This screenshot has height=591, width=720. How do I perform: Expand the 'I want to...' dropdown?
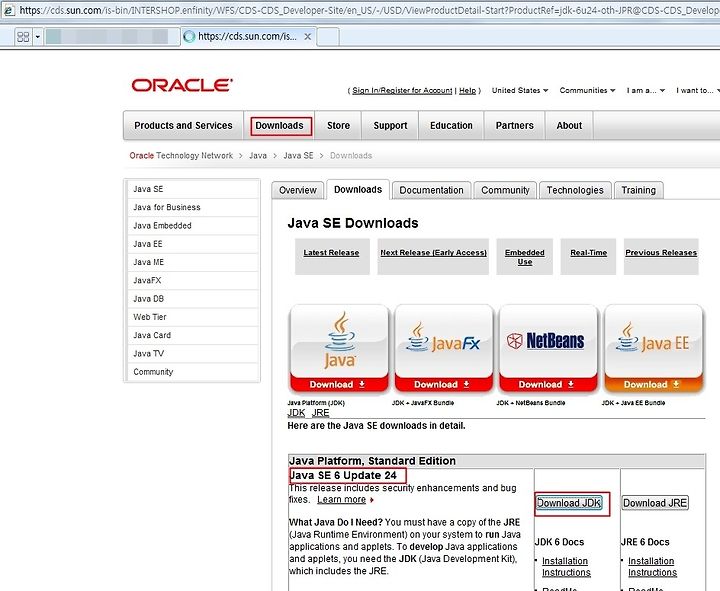click(x=698, y=90)
